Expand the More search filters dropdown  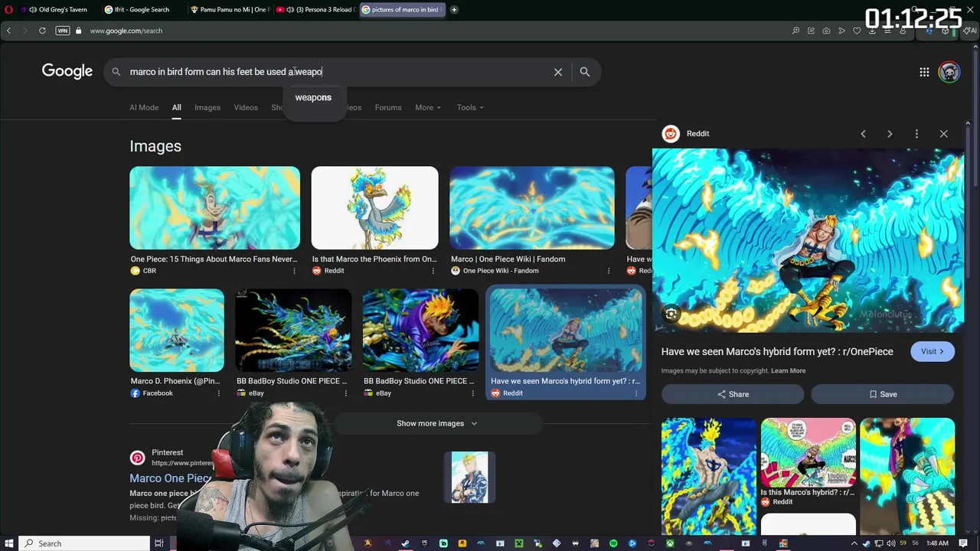428,107
